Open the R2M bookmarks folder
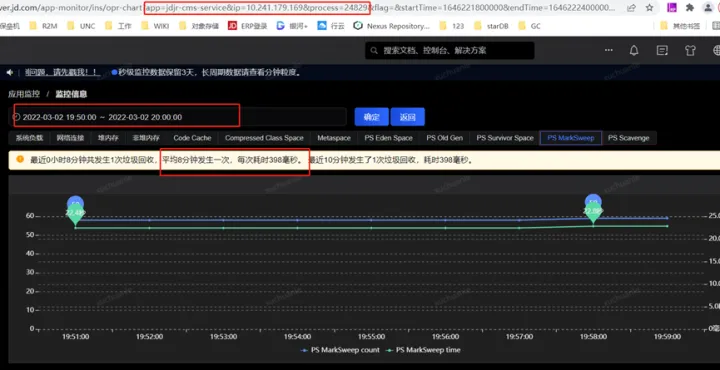Viewport: 720px width, 370px height. point(44,26)
